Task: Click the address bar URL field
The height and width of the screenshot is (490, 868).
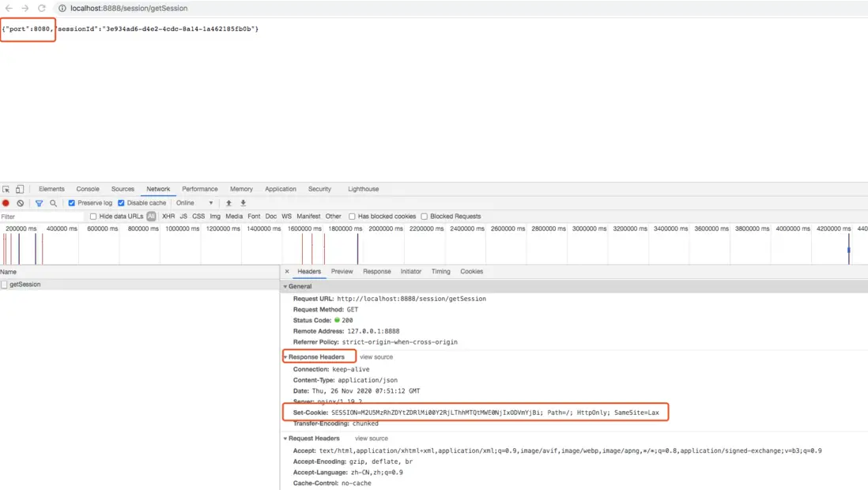Action: pyautogui.click(x=129, y=9)
